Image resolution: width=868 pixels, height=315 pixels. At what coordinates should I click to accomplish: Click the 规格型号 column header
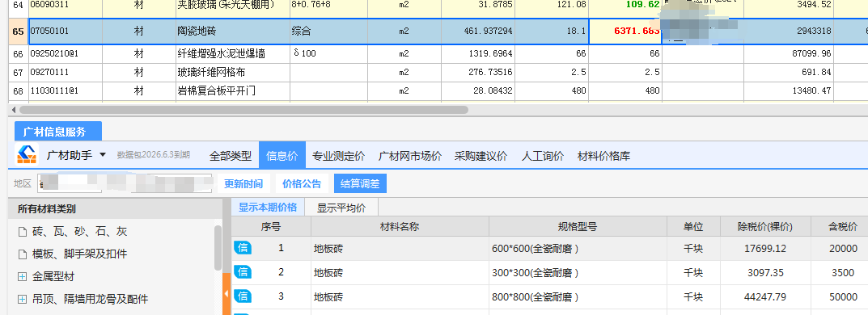click(x=578, y=227)
